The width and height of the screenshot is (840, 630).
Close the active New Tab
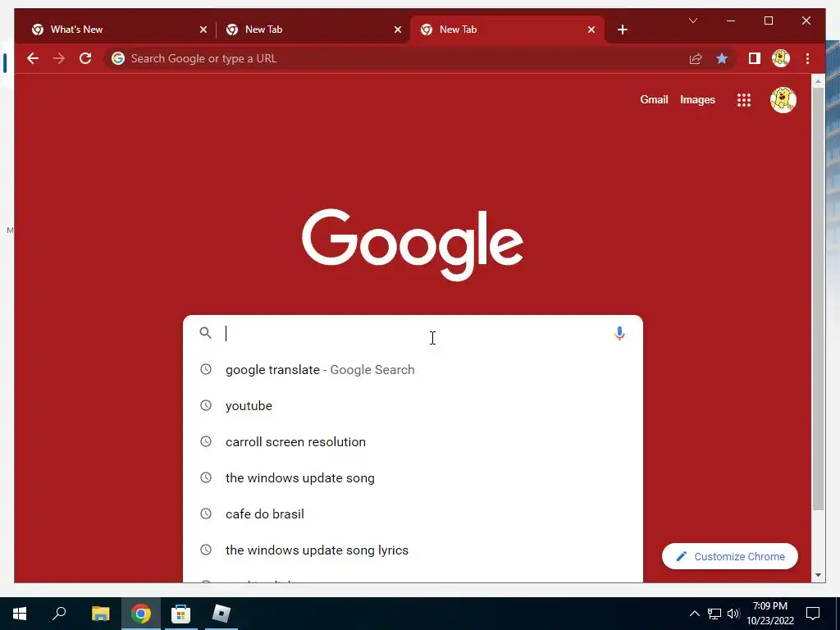click(591, 30)
